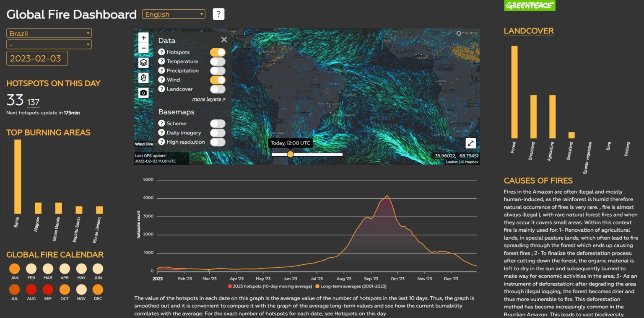644x318 pixels.
Task: Close the Data panel
Action: pos(223,39)
